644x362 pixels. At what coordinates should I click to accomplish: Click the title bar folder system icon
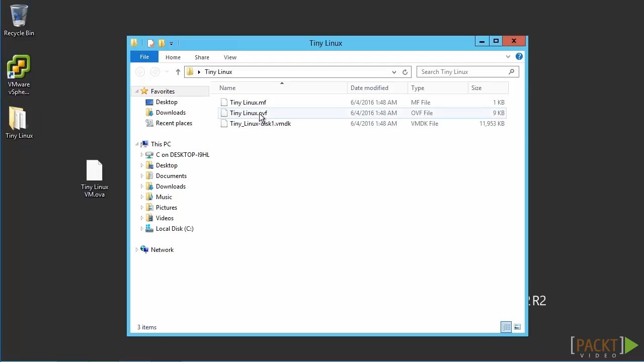tap(134, 43)
